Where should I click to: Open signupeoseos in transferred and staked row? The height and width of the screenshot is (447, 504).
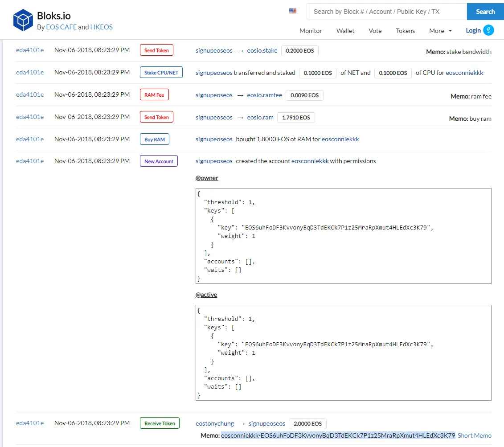pyautogui.click(x=214, y=73)
